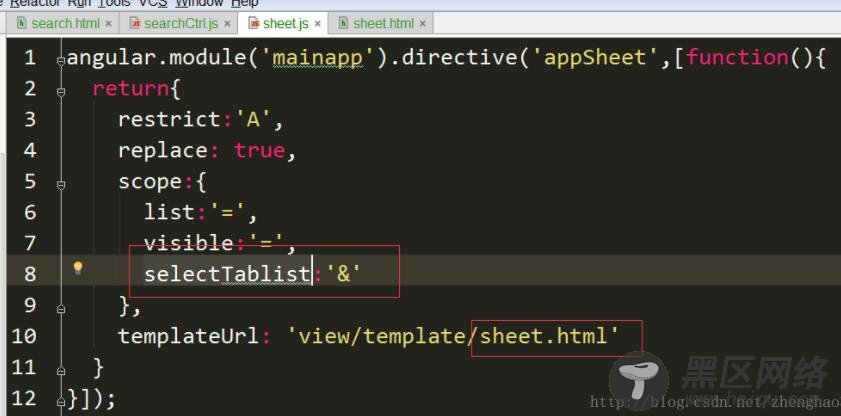Click the yellow light bulb on line 8
The image size is (841, 416).
78,268
